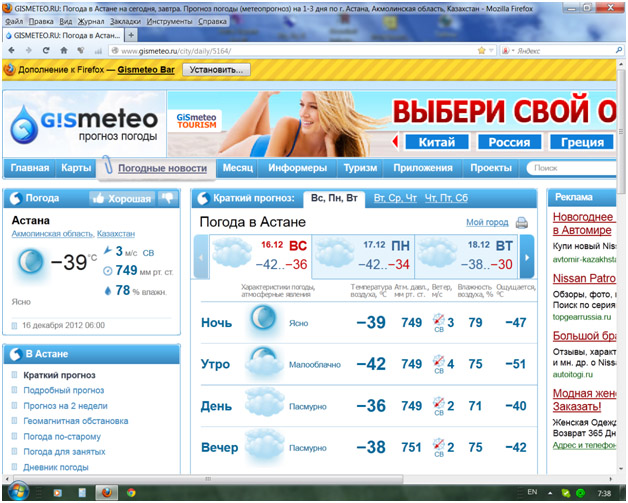Rate weather with the thumbs-down icon

point(167,198)
